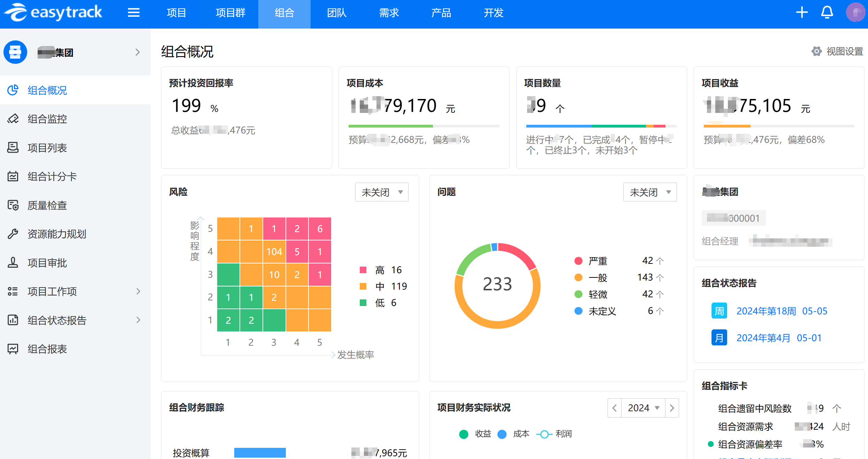Click up arrow beside 严重 42

[x=660, y=261]
